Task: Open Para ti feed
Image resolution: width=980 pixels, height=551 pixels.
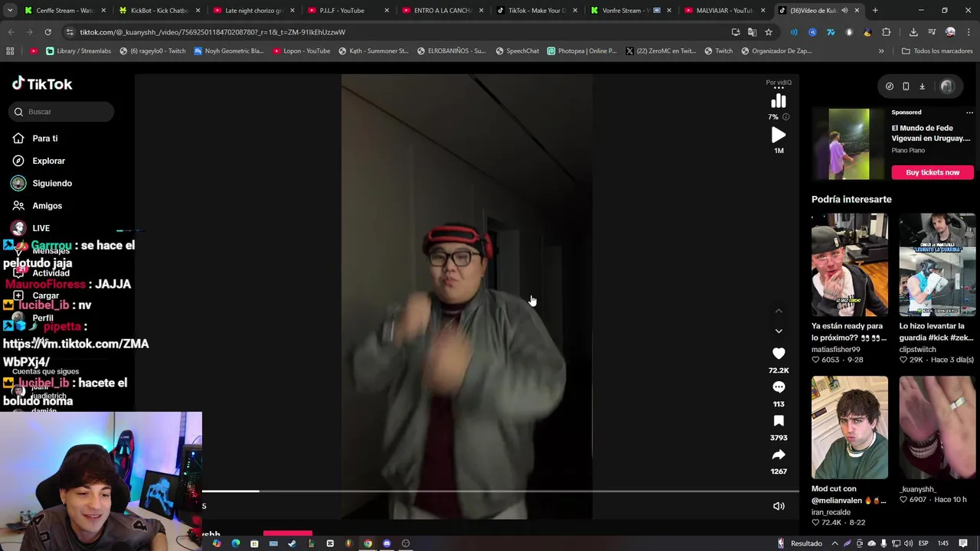Action: click(x=45, y=139)
